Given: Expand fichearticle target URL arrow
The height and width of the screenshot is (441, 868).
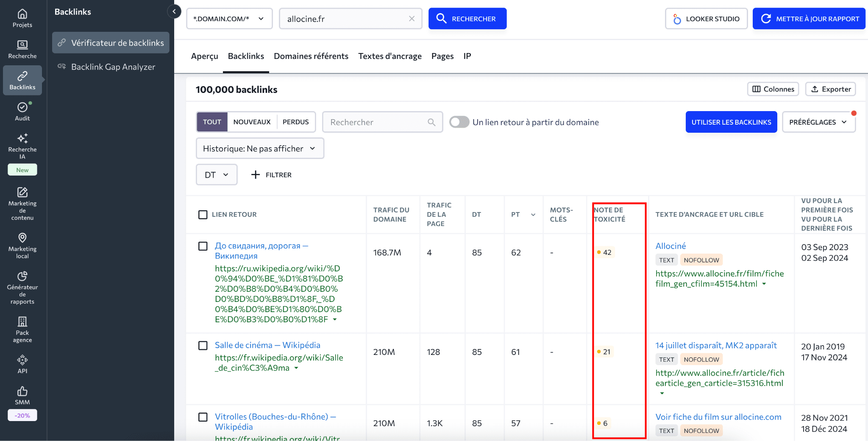Looking at the screenshot, I should pos(662,394).
